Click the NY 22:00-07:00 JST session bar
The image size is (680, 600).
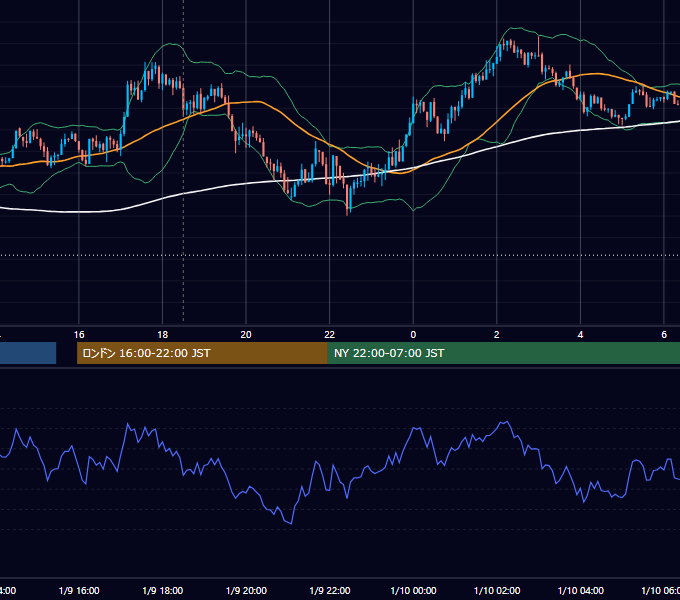point(503,353)
